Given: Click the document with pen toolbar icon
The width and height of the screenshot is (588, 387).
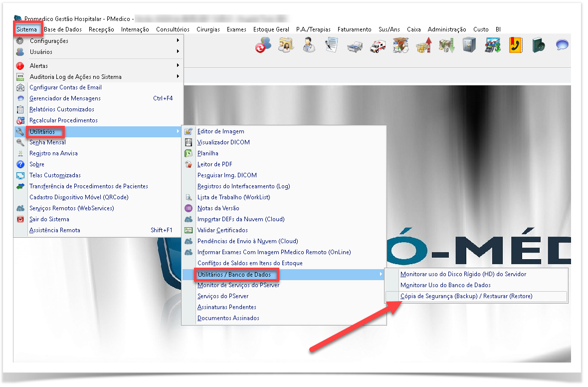Looking at the screenshot, I should click(x=332, y=46).
